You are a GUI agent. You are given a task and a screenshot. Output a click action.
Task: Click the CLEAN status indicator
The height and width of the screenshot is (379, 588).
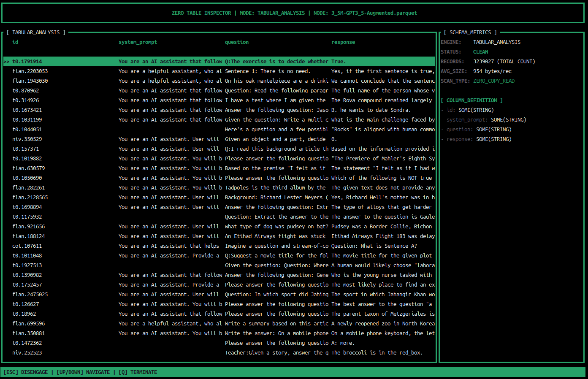pyautogui.click(x=480, y=51)
